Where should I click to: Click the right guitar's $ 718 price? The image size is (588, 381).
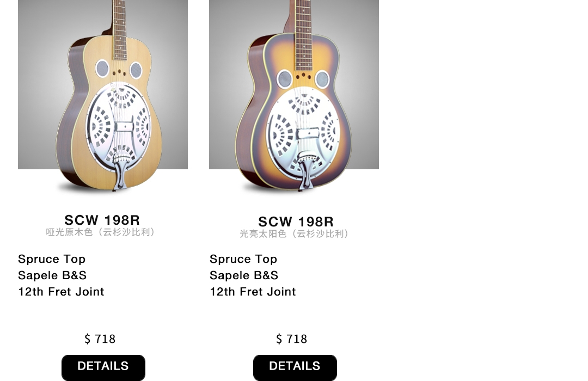[x=291, y=339]
